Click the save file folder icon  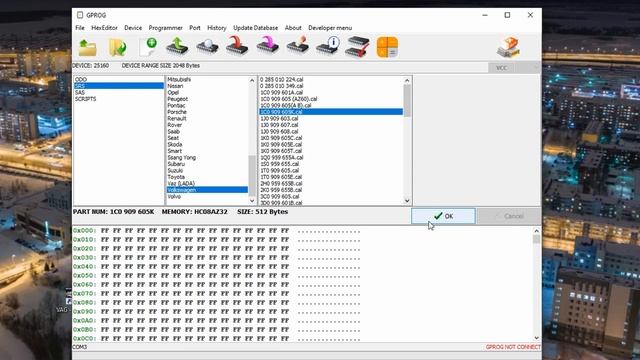point(118,47)
